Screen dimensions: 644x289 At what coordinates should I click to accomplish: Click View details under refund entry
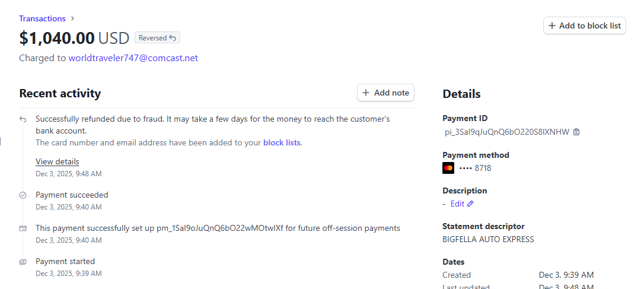[57, 161]
